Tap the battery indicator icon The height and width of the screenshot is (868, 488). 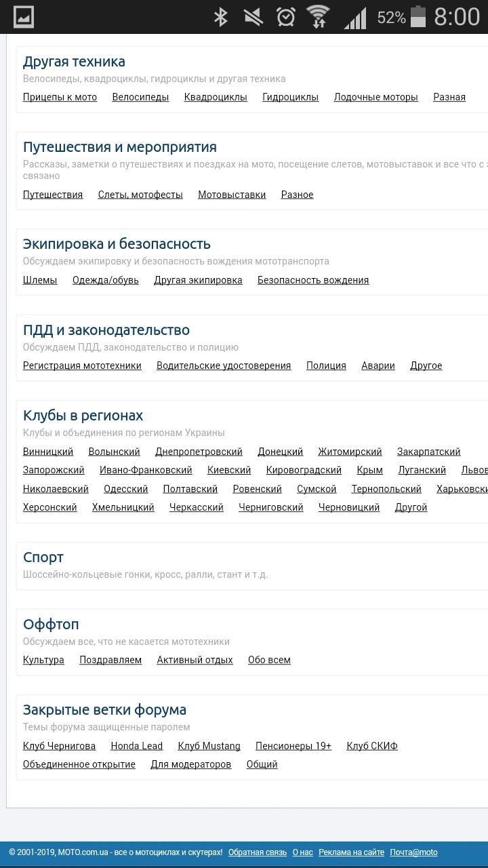(418, 17)
